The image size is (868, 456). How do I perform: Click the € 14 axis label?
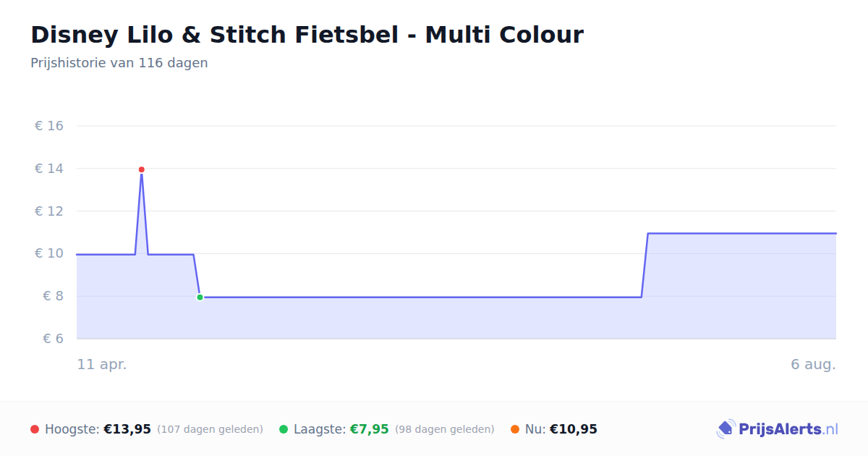tap(49, 169)
